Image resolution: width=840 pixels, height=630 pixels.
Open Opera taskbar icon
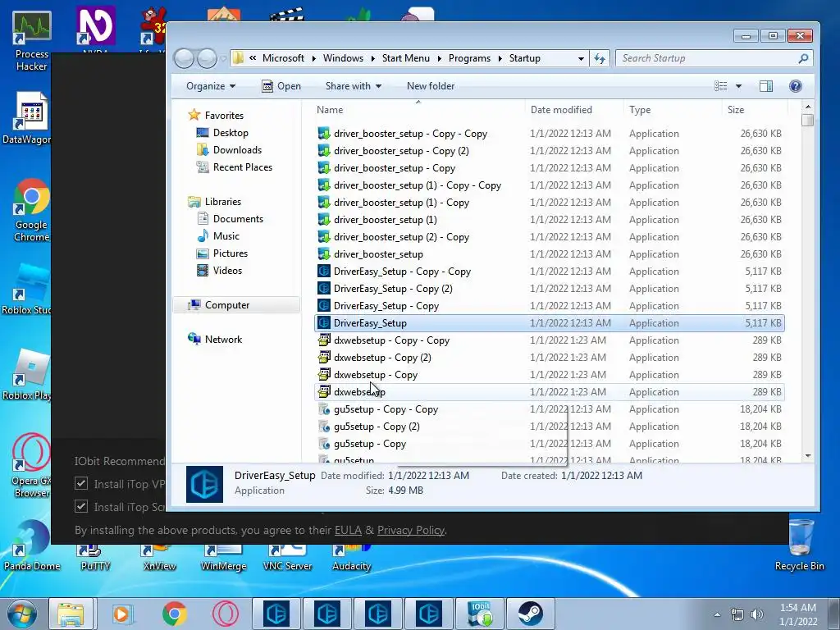pos(225,614)
